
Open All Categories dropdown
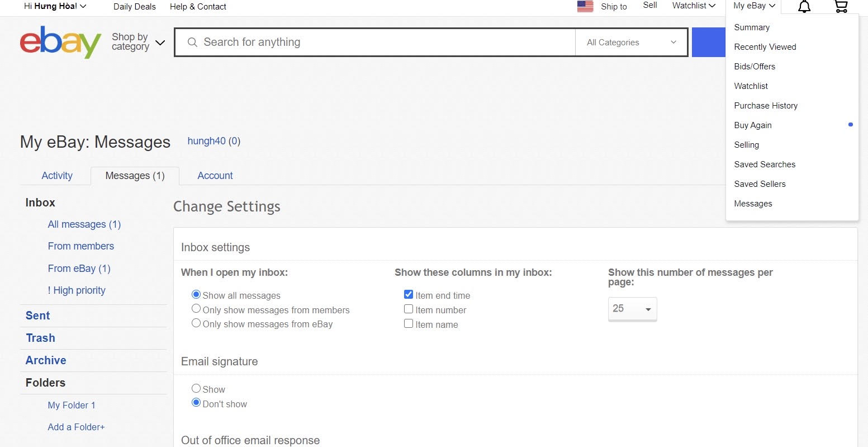click(631, 43)
